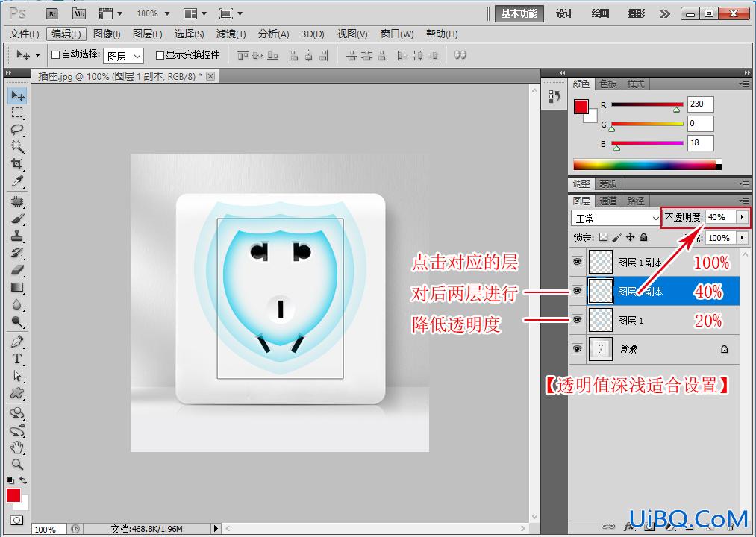Select the 3D Orbit camera tool
Viewport: 756px width, 537px height.
[17, 430]
